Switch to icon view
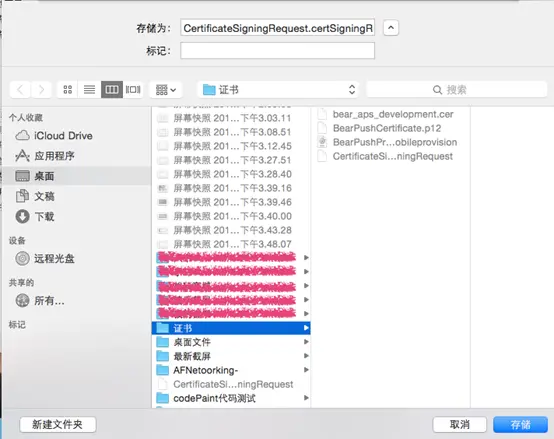Image resolution: width=554 pixels, height=439 pixels. tap(68, 90)
